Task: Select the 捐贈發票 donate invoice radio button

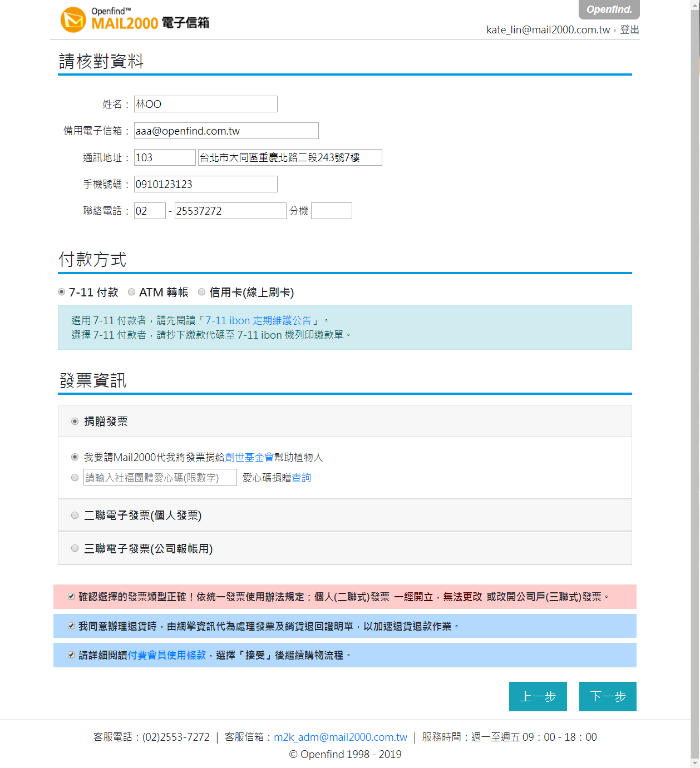Action: [75, 422]
